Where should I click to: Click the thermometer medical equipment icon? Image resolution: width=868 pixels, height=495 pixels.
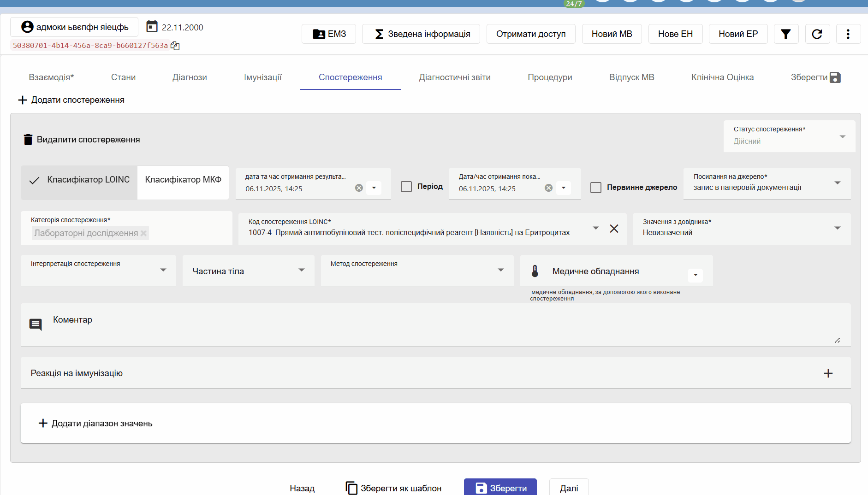pyautogui.click(x=535, y=271)
